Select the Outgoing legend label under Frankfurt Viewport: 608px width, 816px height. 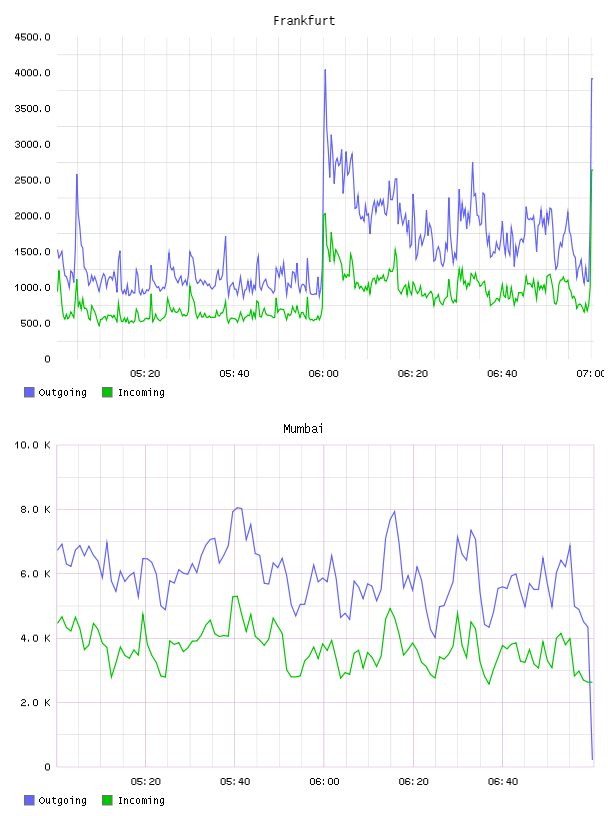pos(62,393)
